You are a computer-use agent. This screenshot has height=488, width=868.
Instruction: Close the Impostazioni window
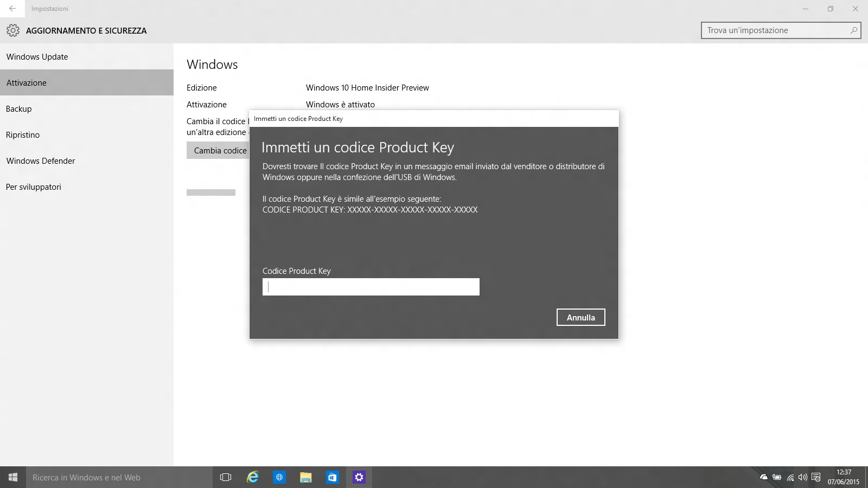point(856,9)
